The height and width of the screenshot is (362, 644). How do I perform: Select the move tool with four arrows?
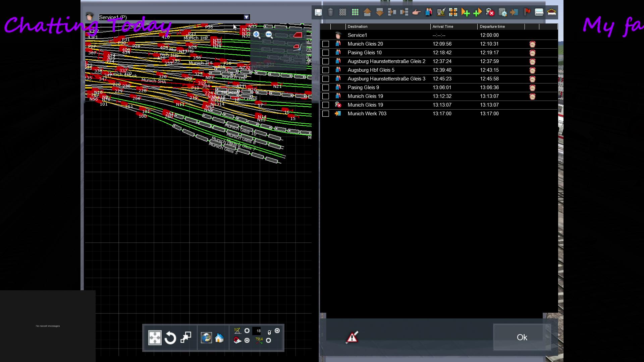pyautogui.click(x=155, y=338)
